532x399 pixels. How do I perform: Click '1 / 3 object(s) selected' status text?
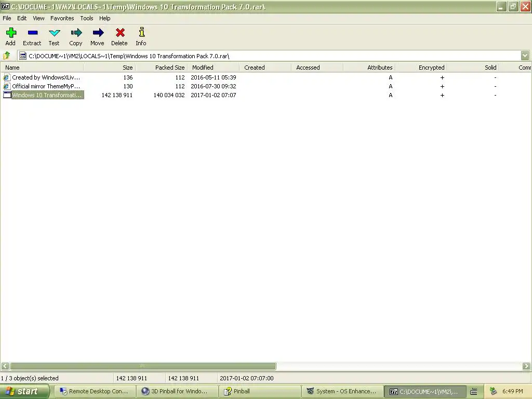[x=30, y=378]
